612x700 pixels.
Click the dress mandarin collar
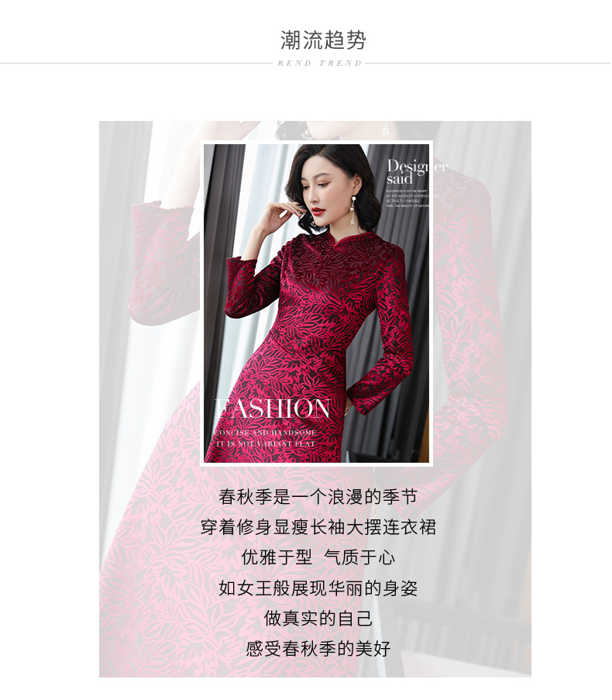(x=352, y=239)
